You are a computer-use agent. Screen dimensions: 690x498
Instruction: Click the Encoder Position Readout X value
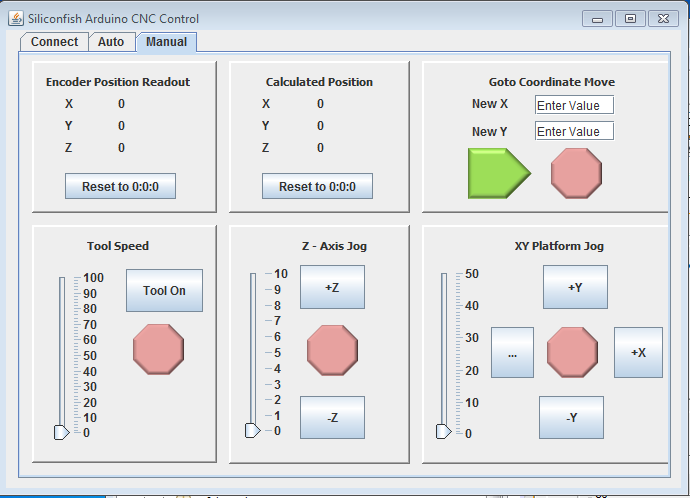pyautogui.click(x=121, y=104)
